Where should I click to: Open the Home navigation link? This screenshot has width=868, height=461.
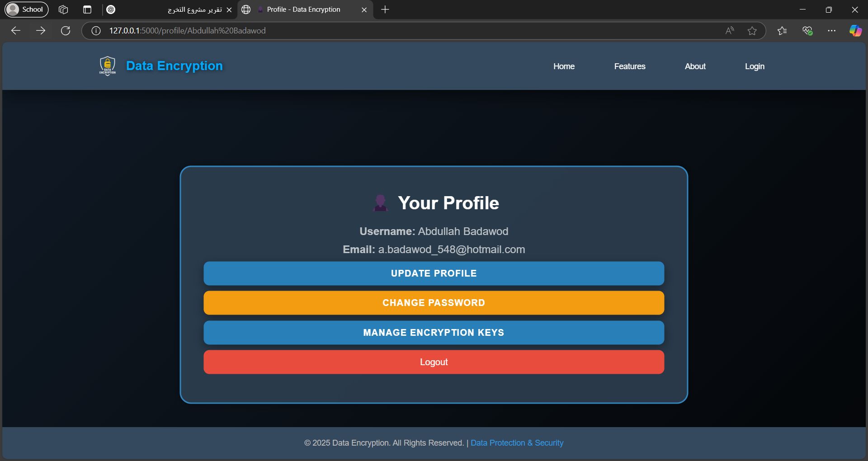[564, 66]
